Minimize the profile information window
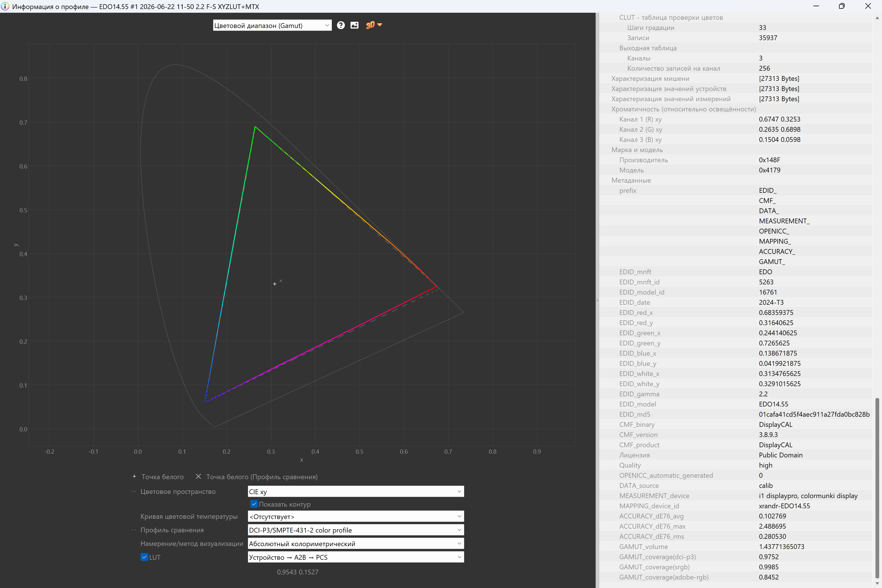 (x=816, y=6)
